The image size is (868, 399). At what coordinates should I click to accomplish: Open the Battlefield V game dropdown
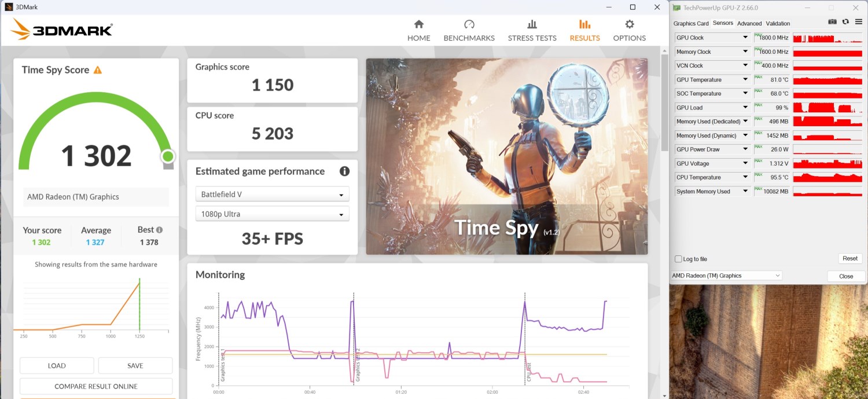(273, 195)
